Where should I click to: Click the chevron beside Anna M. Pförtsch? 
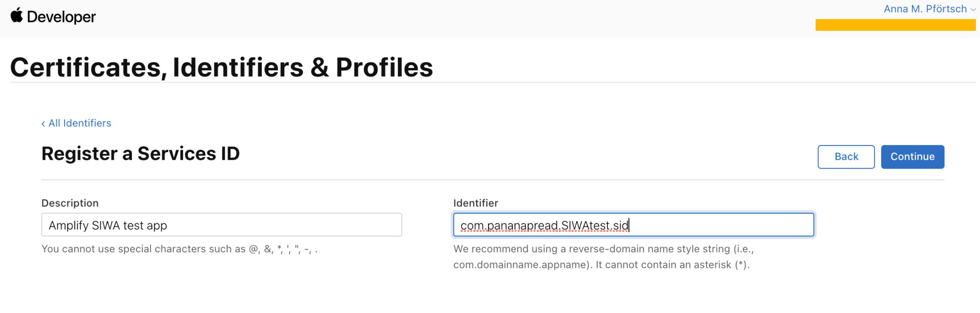(974, 9)
